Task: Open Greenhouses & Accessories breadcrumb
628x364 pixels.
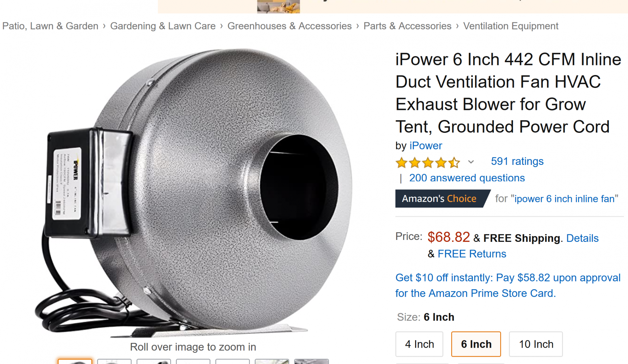Action: 290,26
